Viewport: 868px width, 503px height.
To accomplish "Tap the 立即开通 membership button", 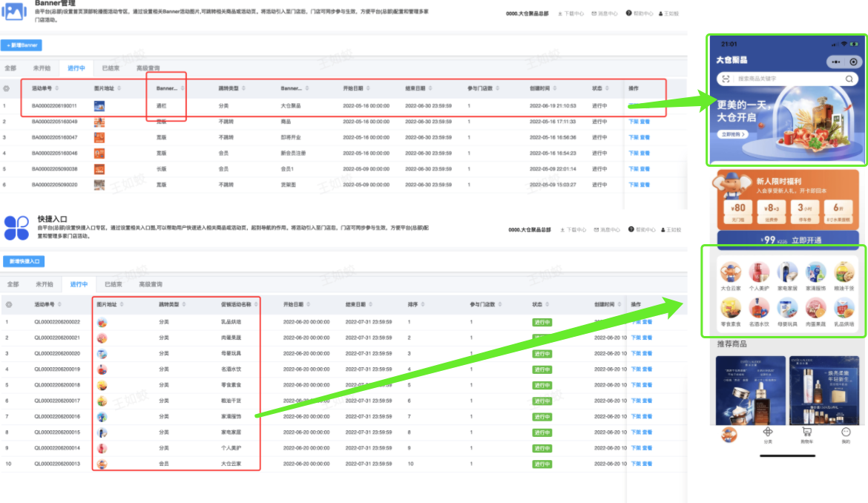I will 807,240.
